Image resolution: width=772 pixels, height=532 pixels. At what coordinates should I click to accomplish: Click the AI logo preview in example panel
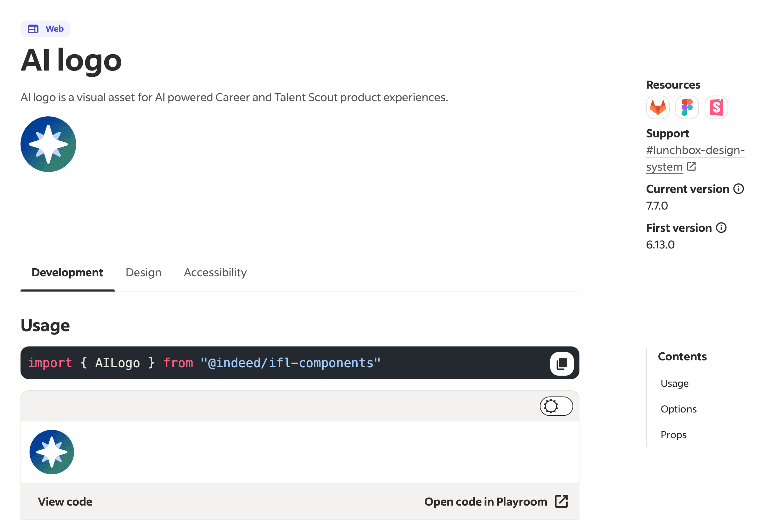coord(52,452)
